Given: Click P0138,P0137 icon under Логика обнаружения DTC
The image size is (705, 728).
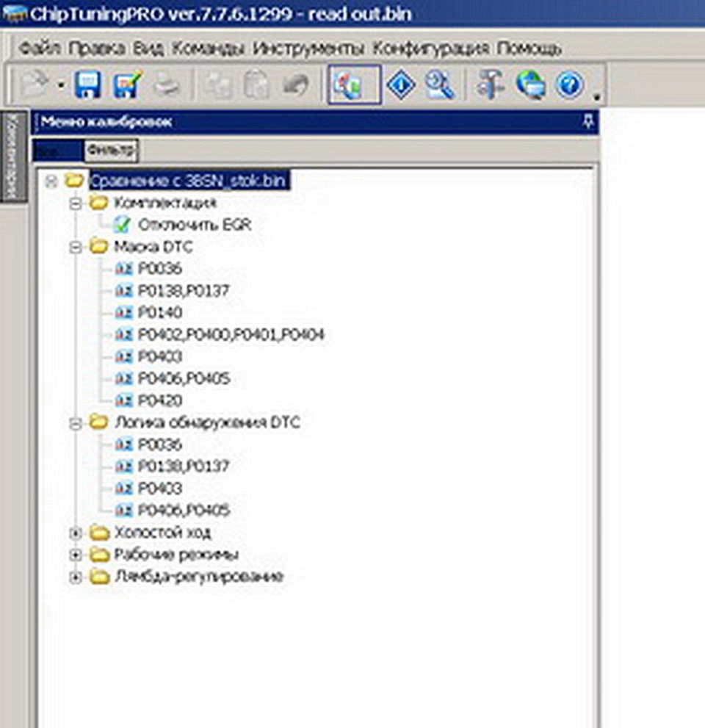Looking at the screenshot, I should [123, 466].
